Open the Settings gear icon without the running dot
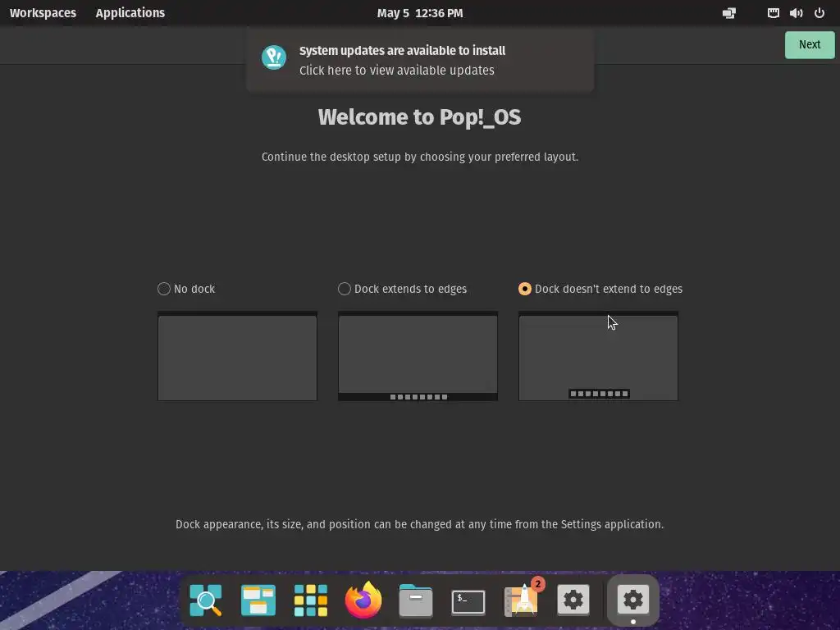 (573, 600)
